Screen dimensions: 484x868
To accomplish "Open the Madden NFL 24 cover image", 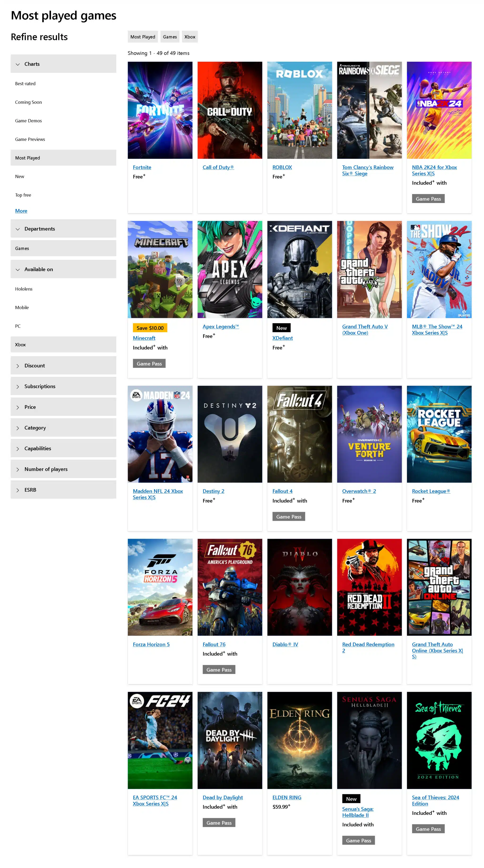I will pyautogui.click(x=160, y=434).
